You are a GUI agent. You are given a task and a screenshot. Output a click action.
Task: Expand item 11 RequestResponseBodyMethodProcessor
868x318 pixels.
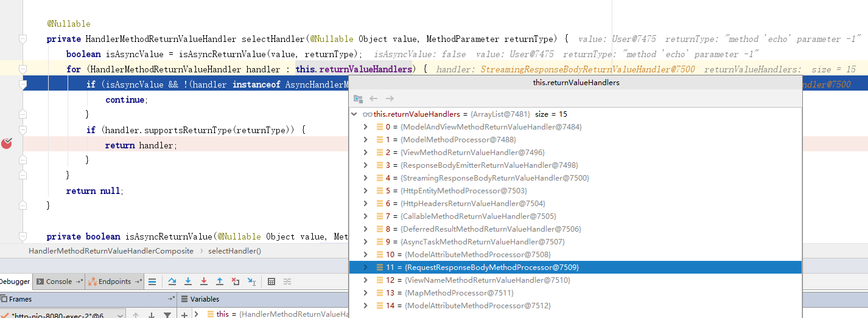pos(365,268)
